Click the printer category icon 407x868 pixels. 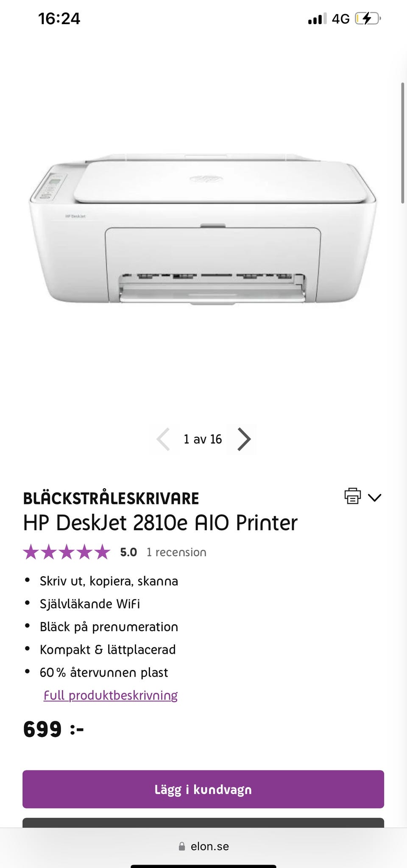point(352,496)
